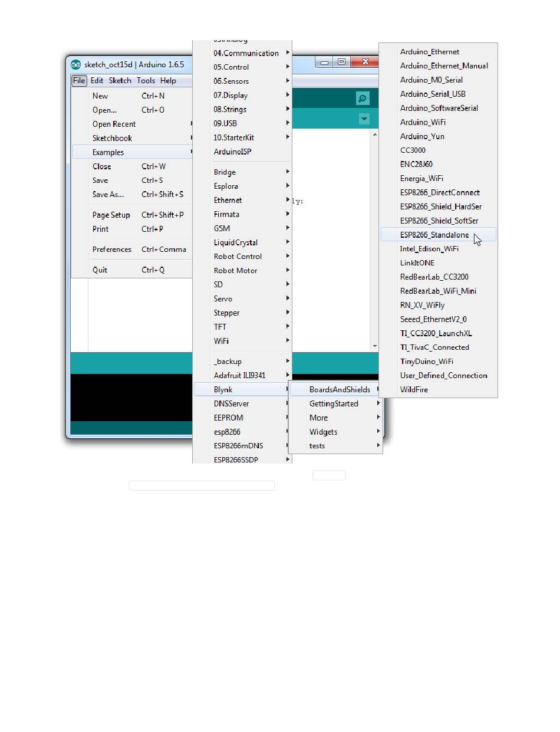Open the tab dropdown arrow under Serial Monitor
The width and height of the screenshot is (560, 732).
click(364, 119)
